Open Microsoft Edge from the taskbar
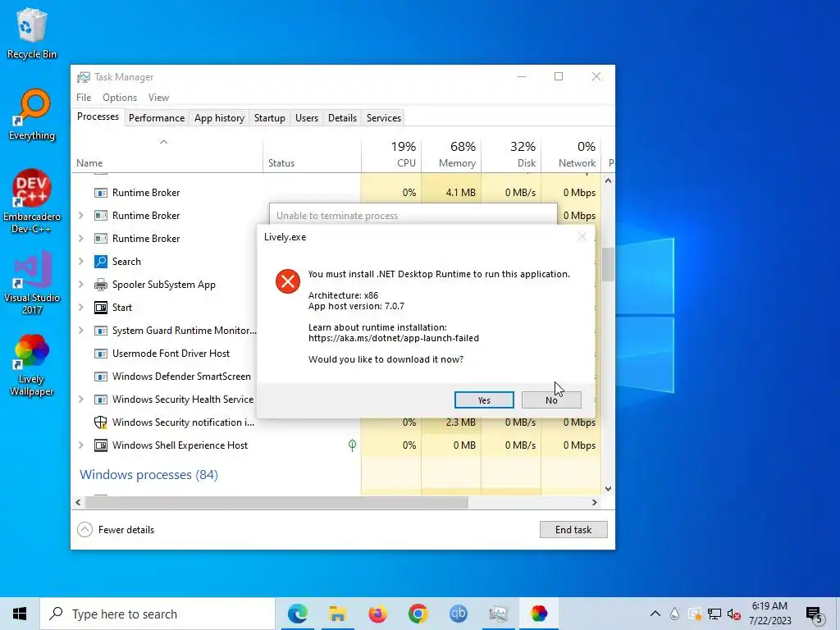 (x=297, y=614)
